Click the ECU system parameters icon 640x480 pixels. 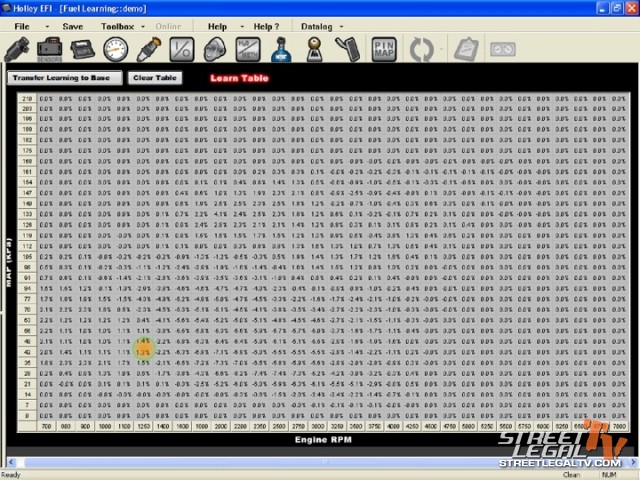[x=82, y=49]
